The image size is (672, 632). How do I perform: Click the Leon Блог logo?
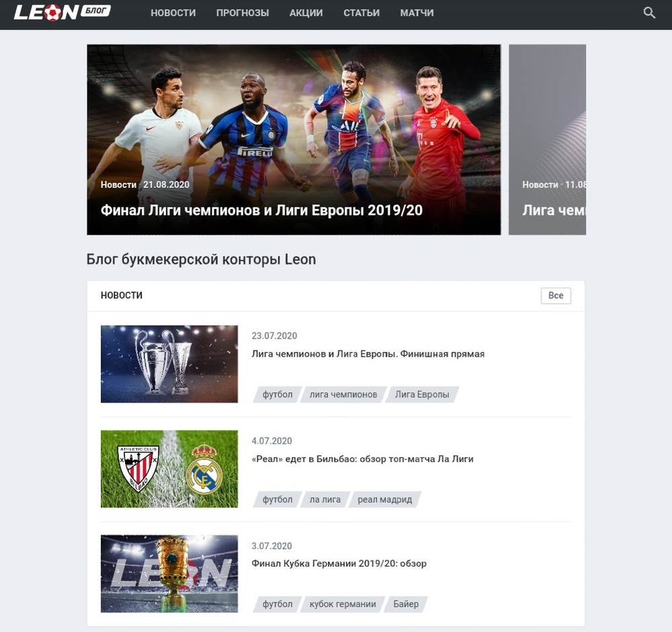coord(62,13)
